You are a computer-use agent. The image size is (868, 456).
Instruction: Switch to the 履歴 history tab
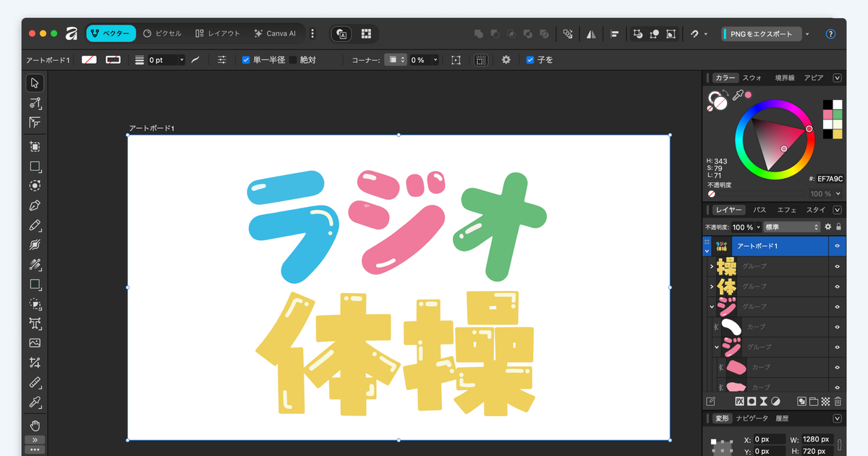coord(782,418)
